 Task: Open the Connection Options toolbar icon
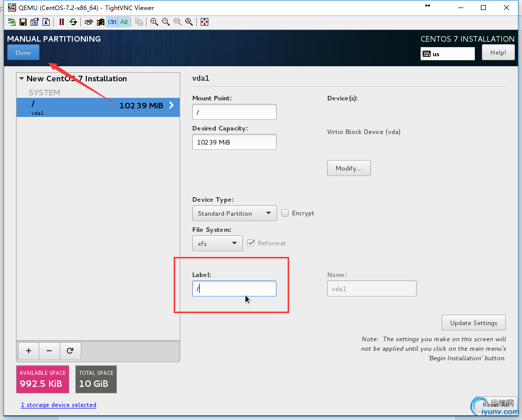(x=34, y=22)
